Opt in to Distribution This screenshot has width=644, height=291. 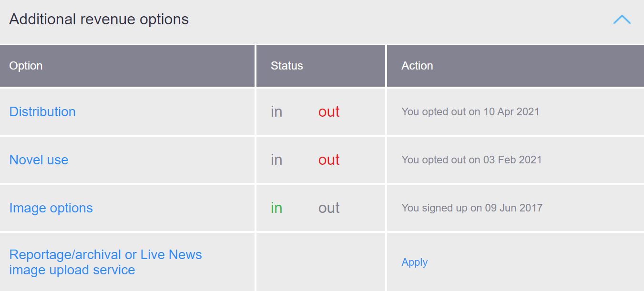[276, 111]
